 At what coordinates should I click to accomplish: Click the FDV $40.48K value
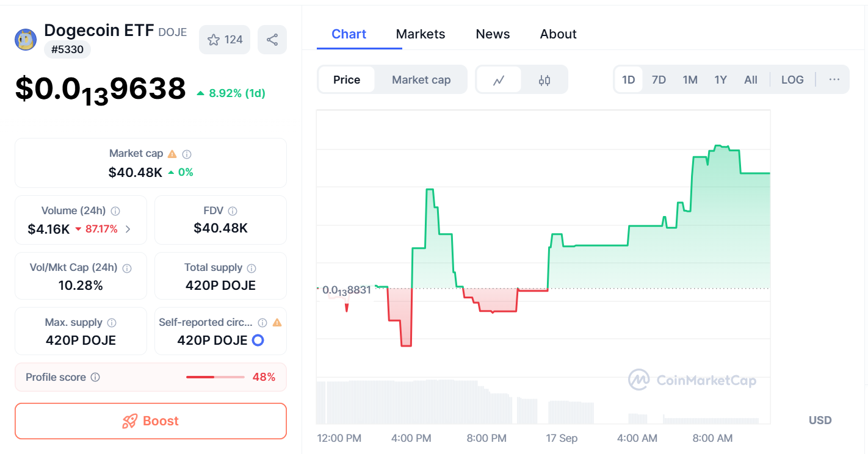coord(221,228)
